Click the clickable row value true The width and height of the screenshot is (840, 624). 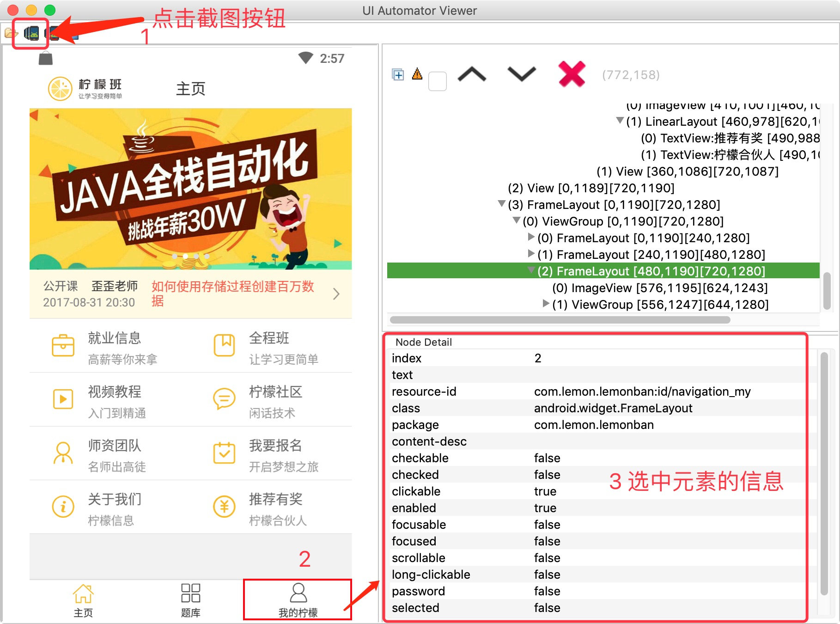click(x=545, y=491)
